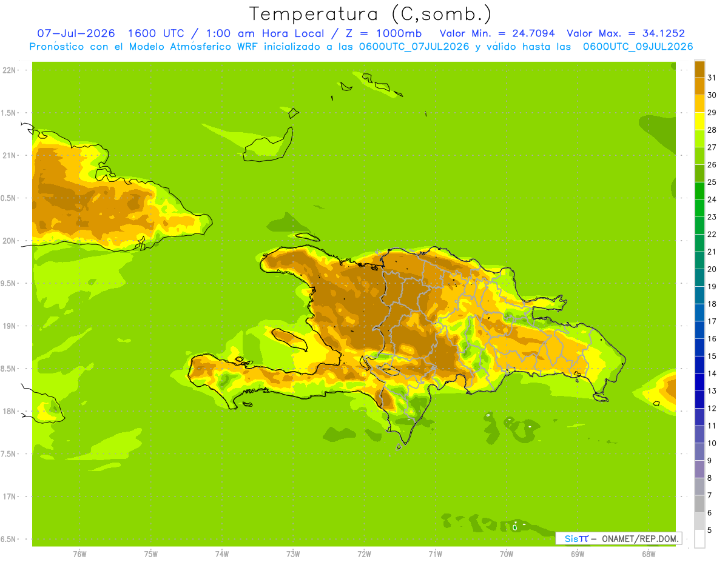The height and width of the screenshot is (562, 728).
Task: Click the '18N' latitude label
Action: pos(8,411)
